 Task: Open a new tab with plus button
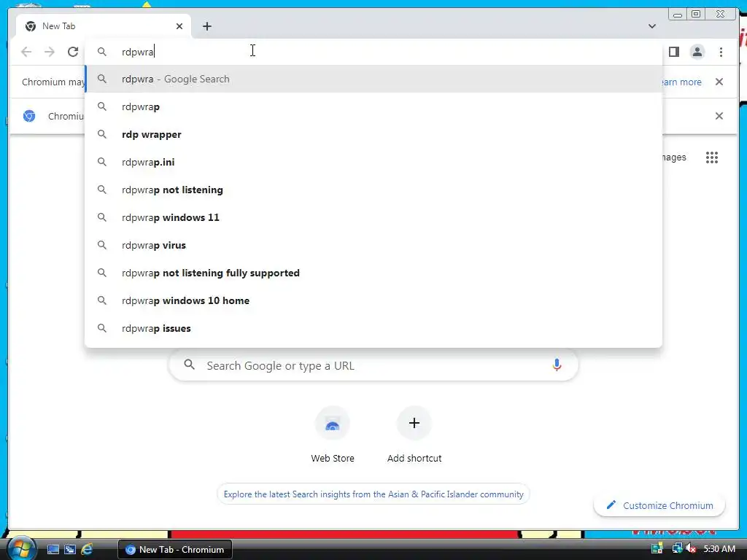[x=206, y=27]
